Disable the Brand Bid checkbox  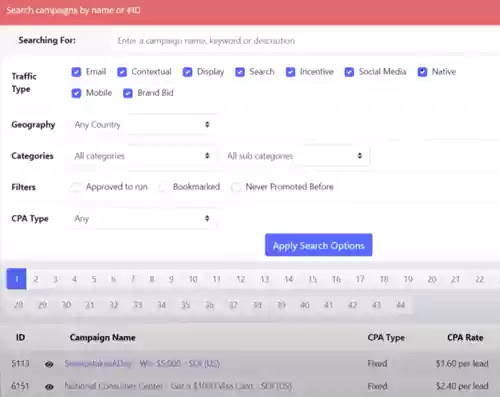click(128, 93)
